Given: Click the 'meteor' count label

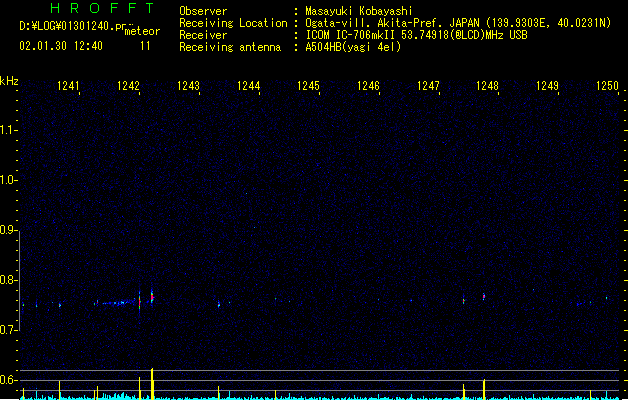Looking at the screenshot, I should [142, 31].
